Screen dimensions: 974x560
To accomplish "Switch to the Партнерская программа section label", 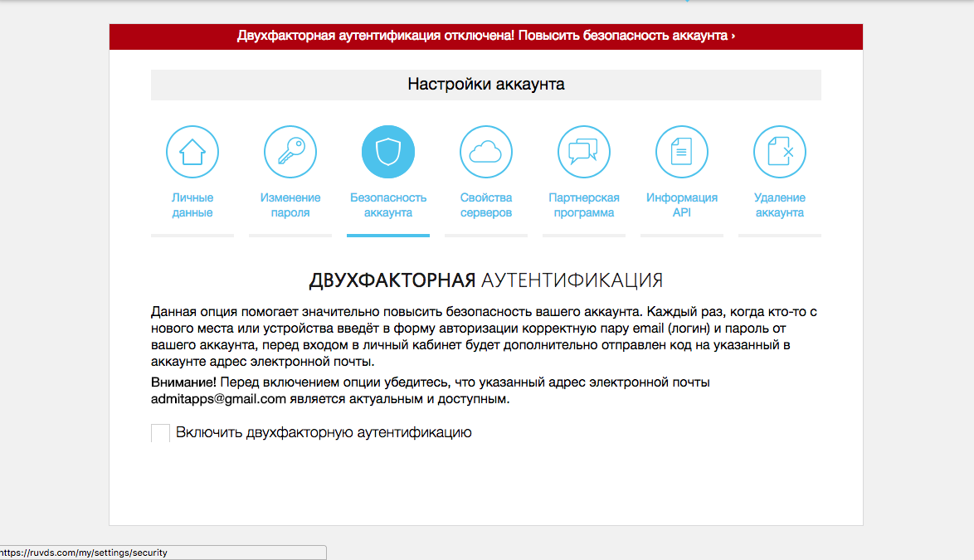I will click(583, 206).
